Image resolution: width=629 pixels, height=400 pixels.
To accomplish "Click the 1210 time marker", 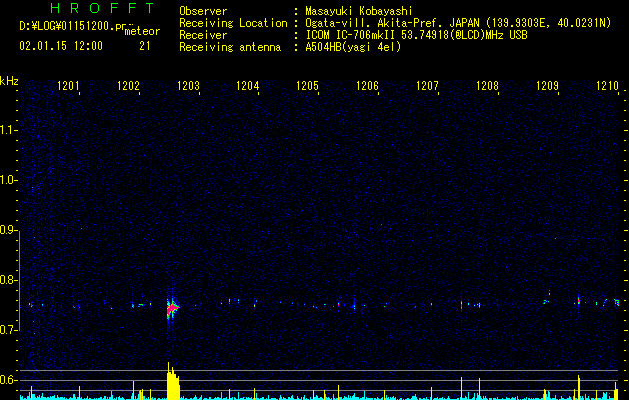I will coord(607,85).
